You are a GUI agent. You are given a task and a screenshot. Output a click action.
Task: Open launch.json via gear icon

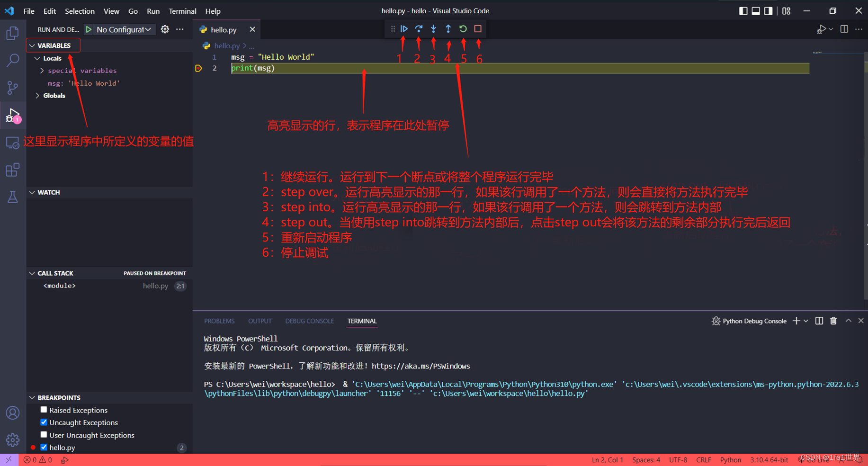point(165,29)
